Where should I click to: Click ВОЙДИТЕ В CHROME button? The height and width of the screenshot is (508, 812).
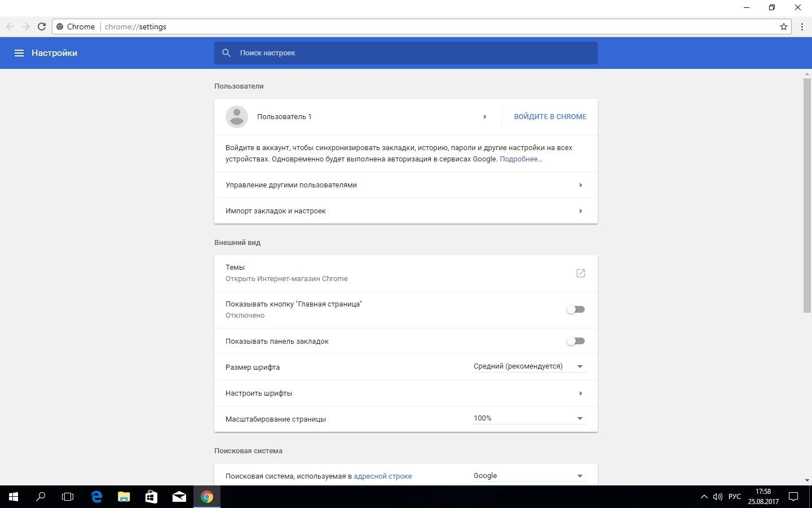[x=550, y=117]
